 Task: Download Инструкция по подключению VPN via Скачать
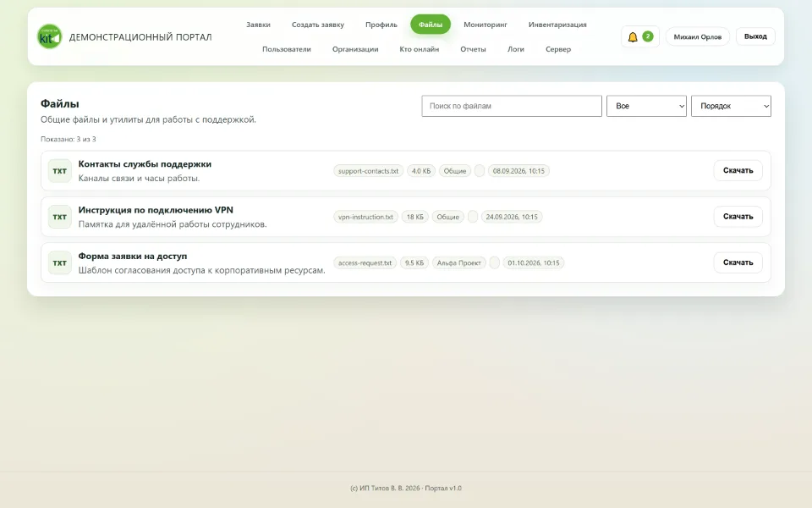click(738, 217)
